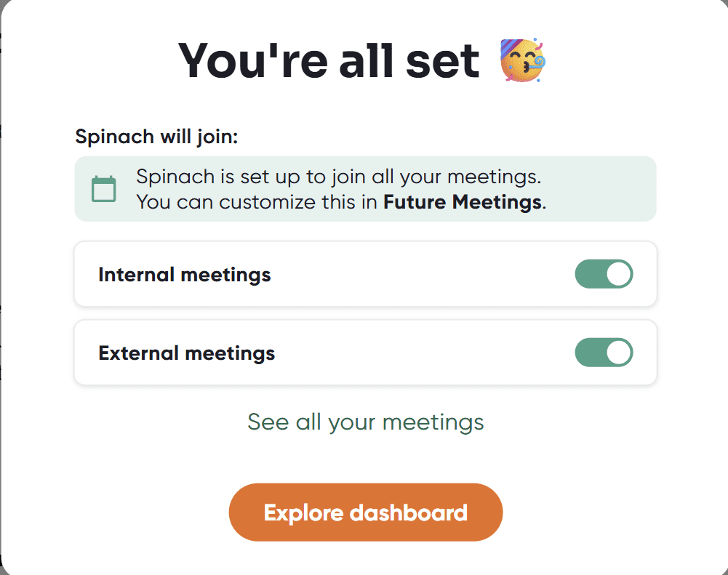Click the You're all set heading
Viewport: 728px width, 575px height.
329,61
